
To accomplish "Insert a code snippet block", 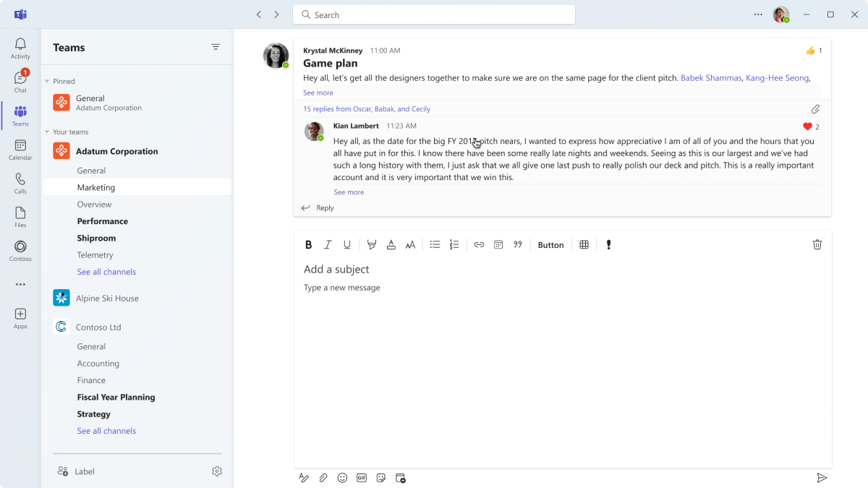I will click(498, 245).
